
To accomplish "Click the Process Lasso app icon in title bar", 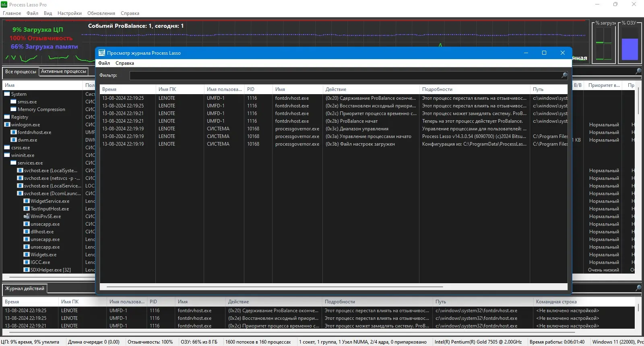I will (4, 4).
